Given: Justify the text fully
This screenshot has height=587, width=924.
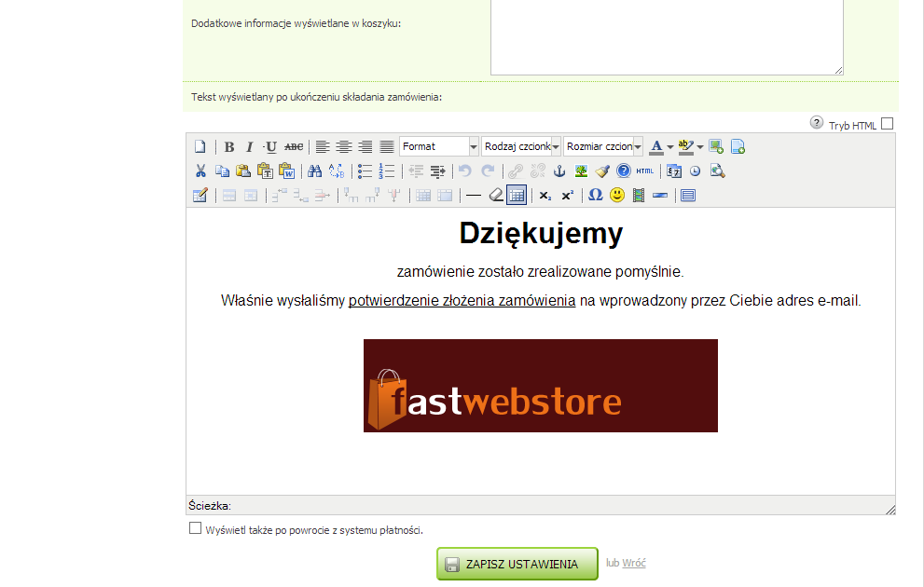Looking at the screenshot, I should pos(387,146).
